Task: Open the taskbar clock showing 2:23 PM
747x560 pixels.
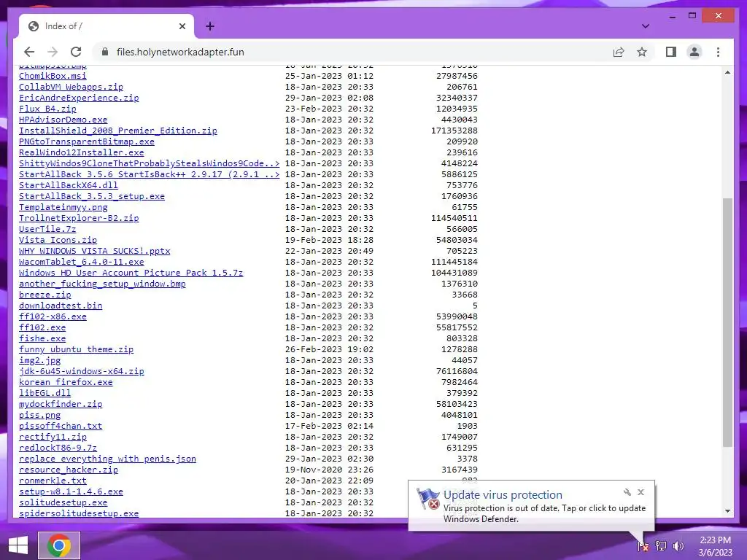Action: click(715, 545)
